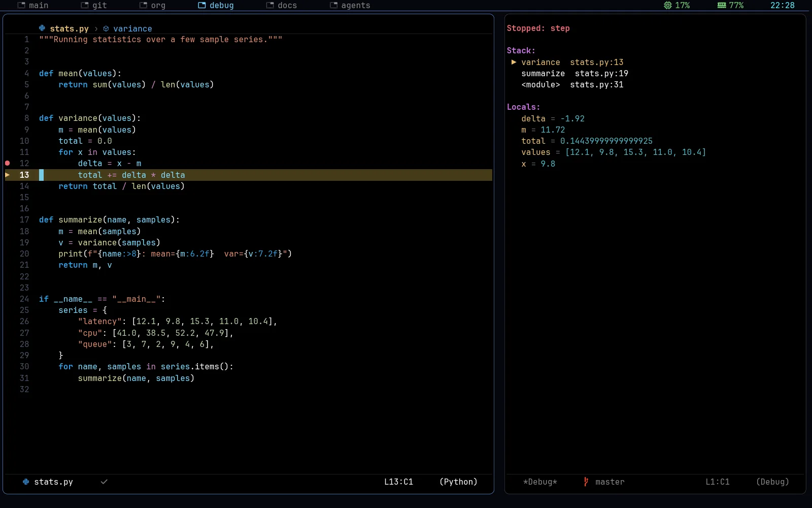Click the Stopped: step status text
Image resolution: width=812 pixels, height=508 pixels.
point(538,28)
